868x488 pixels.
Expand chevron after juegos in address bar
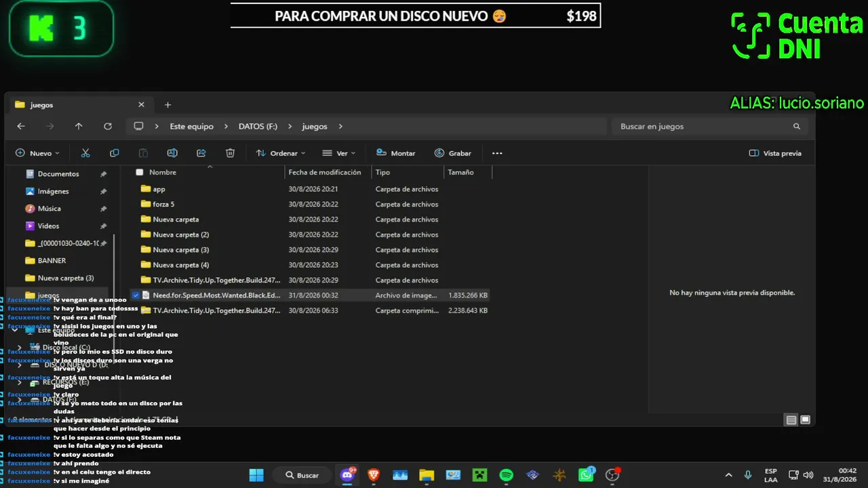point(340,126)
